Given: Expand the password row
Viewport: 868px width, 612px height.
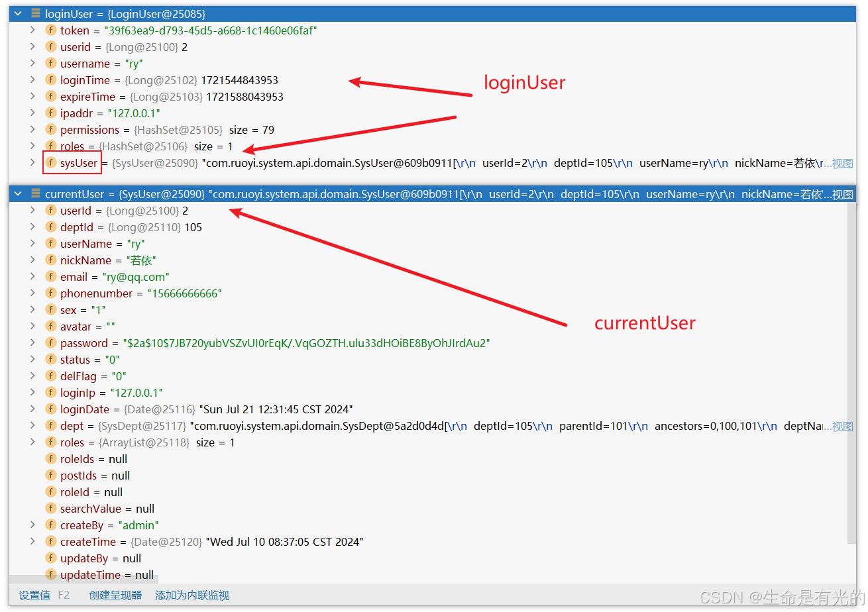Looking at the screenshot, I should click(x=32, y=342).
